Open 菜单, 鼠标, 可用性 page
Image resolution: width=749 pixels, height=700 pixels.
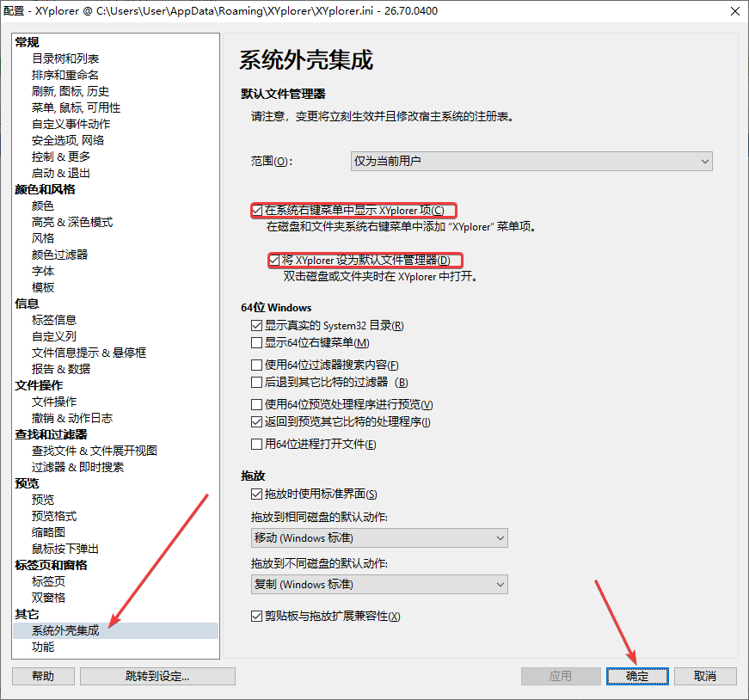point(76,107)
